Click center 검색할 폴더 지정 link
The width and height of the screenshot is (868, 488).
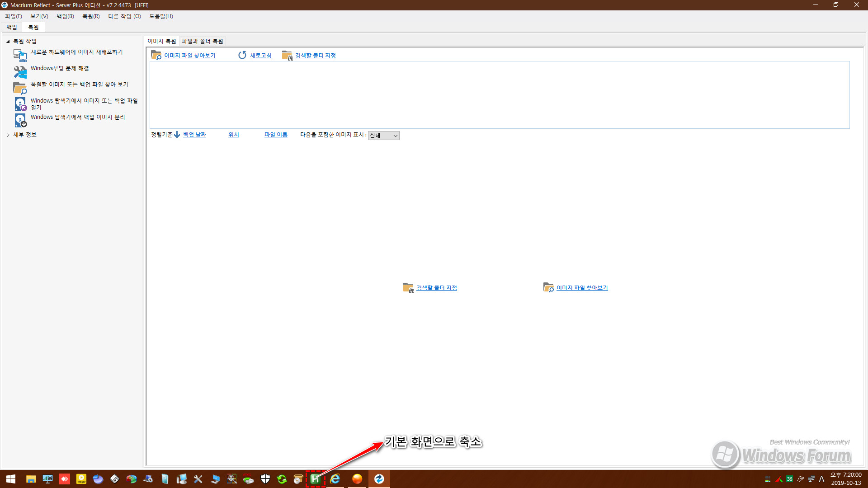[x=437, y=288]
